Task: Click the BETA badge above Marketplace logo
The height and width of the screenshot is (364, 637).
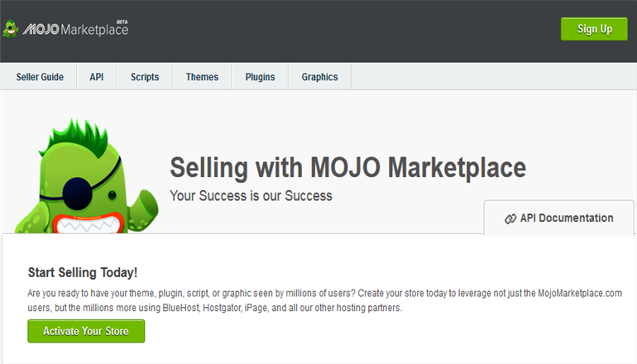Action: click(122, 22)
